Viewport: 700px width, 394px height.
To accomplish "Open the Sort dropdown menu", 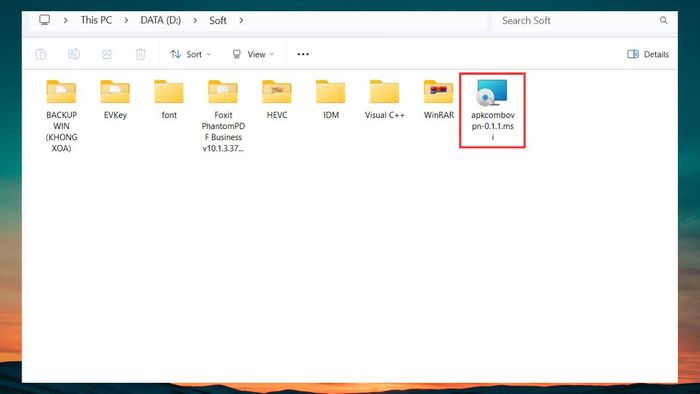I will tap(190, 54).
